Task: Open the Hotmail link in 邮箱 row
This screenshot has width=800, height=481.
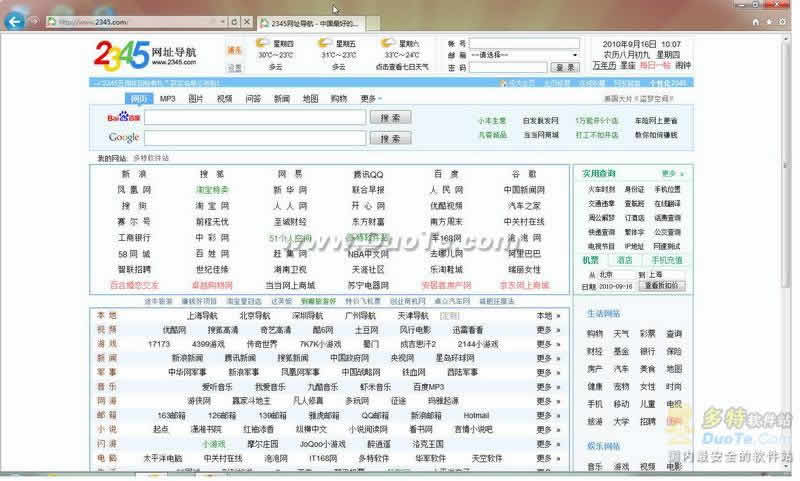Action: point(476,416)
